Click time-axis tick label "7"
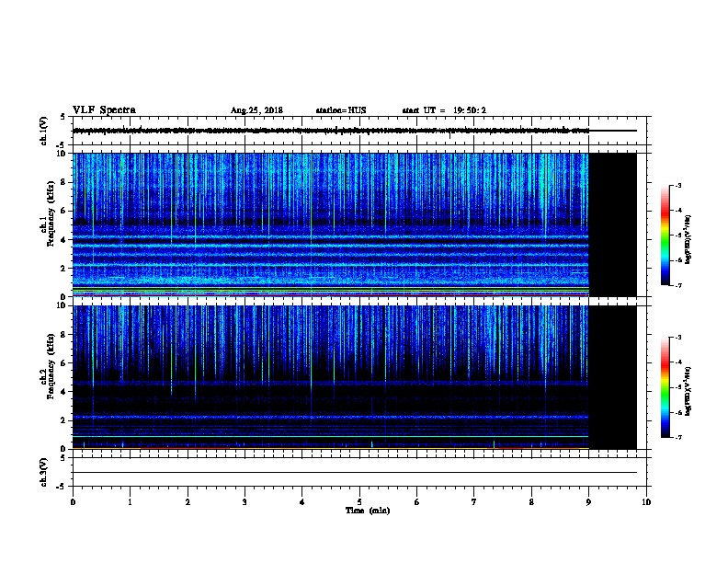This screenshot has width=728, height=563. [x=474, y=502]
